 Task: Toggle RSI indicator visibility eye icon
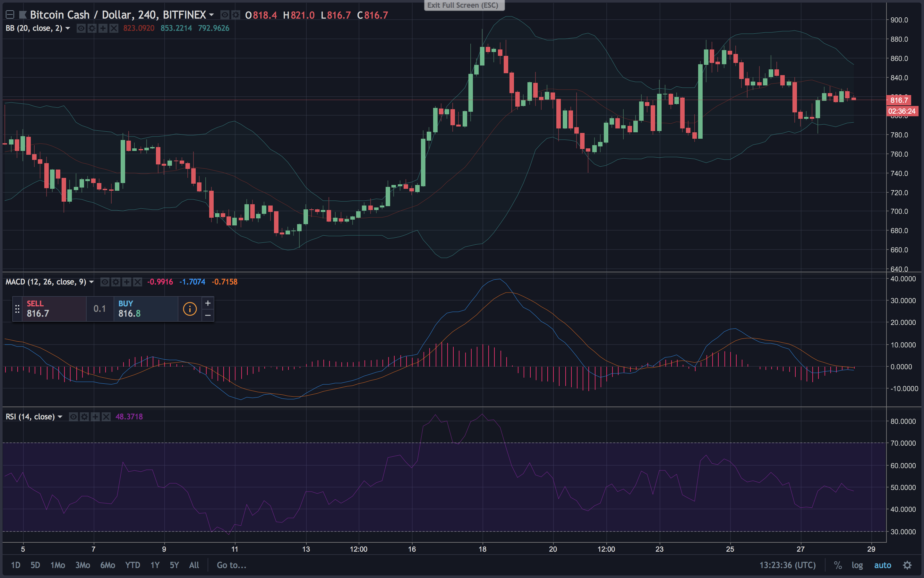click(73, 417)
